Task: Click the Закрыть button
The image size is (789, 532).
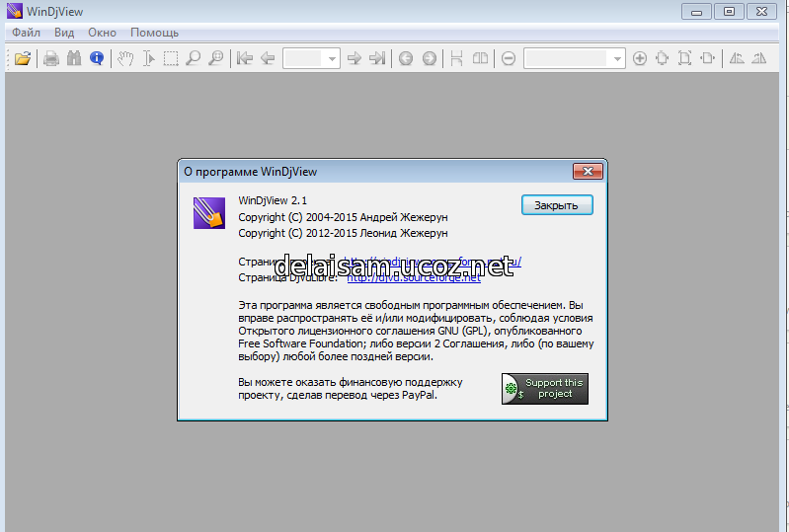Action: point(557,205)
